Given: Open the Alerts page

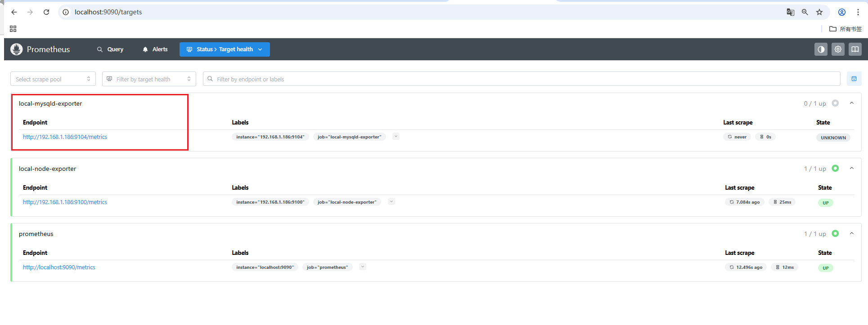Looking at the screenshot, I should pyautogui.click(x=155, y=49).
